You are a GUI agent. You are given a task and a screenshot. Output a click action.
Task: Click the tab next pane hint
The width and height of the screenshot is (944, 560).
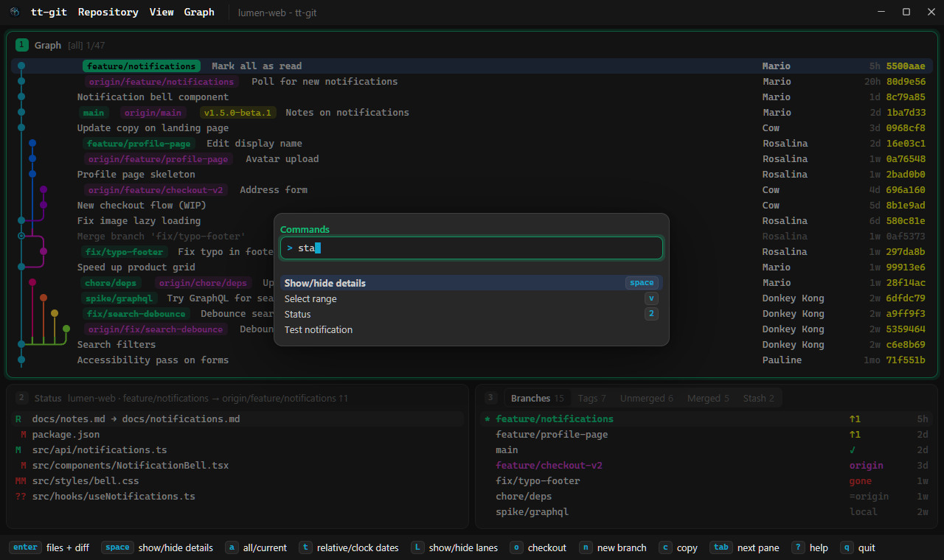tap(744, 547)
